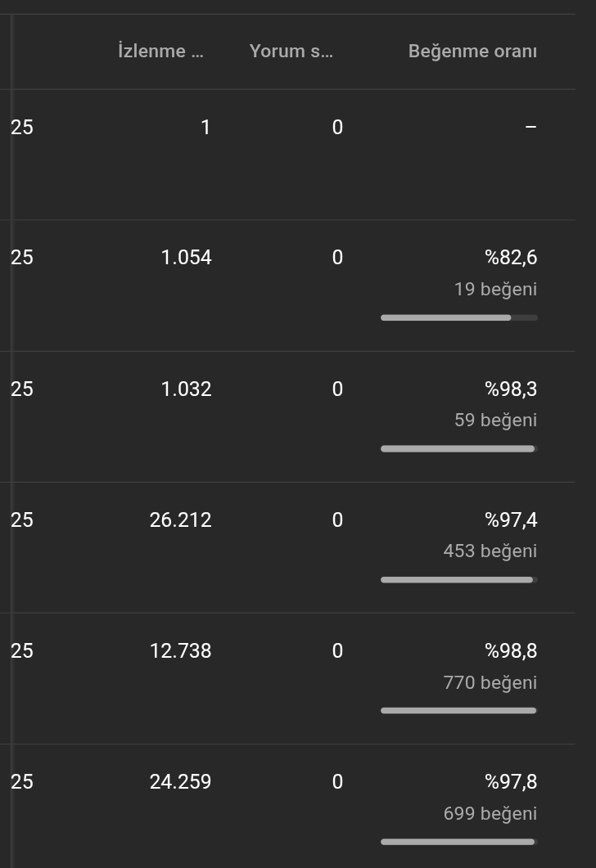The height and width of the screenshot is (868, 596).
Task: Open the %98,3 like ratio value
Action: (x=511, y=389)
